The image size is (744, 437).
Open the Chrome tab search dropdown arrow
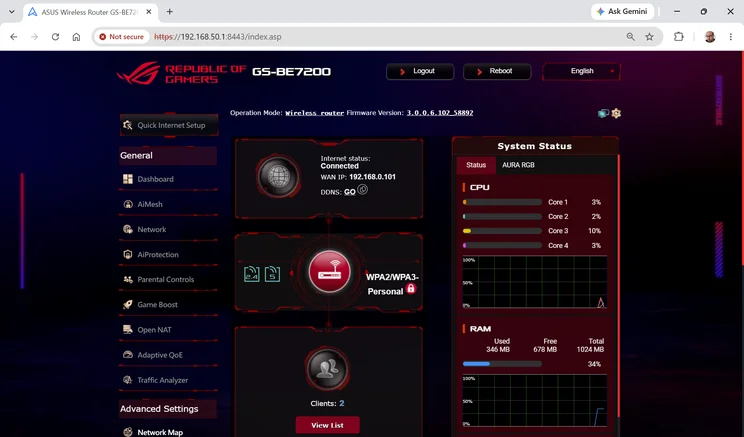click(12, 12)
